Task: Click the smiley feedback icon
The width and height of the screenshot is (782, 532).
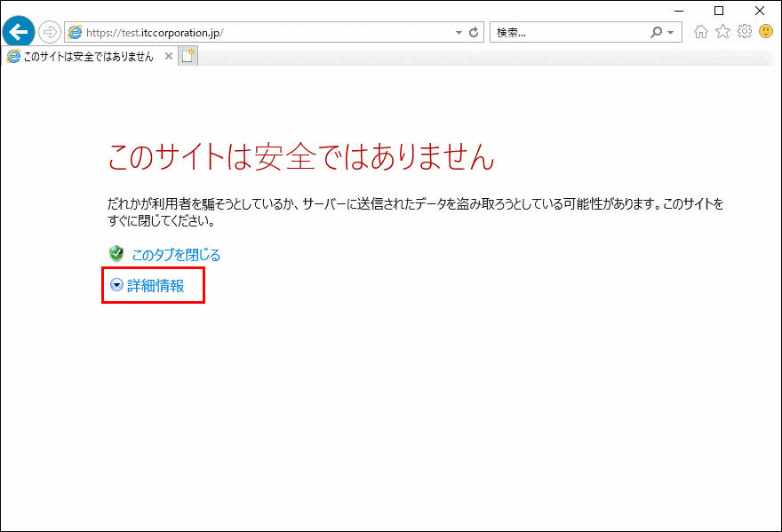Action: [766, 31]
